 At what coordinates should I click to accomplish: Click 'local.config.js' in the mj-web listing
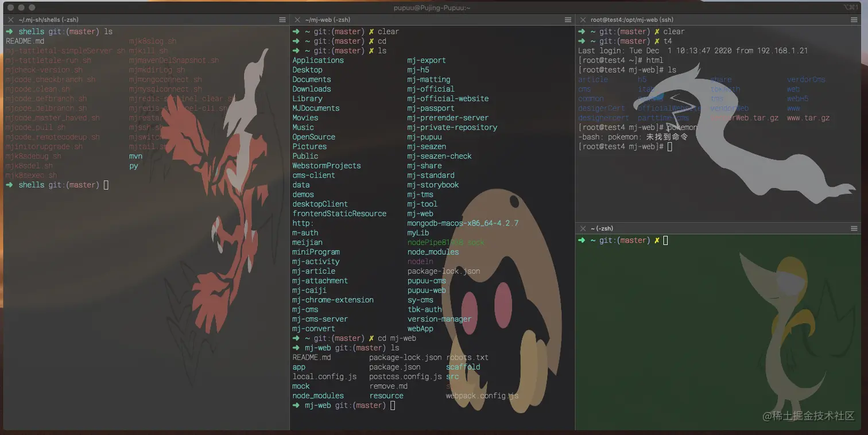[x=324, y=377]
